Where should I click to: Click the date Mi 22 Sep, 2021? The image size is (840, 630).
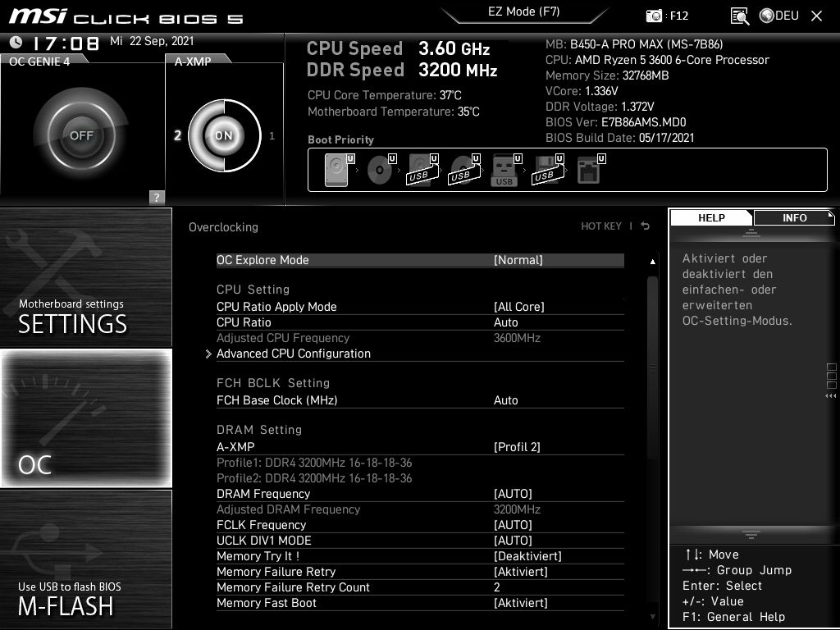pos(152,41)
